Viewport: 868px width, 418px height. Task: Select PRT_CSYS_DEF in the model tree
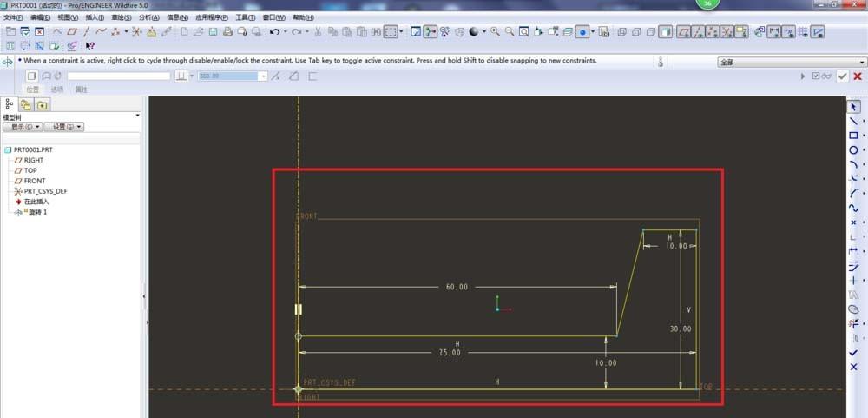pyautogui.click(x=45, y=191)
